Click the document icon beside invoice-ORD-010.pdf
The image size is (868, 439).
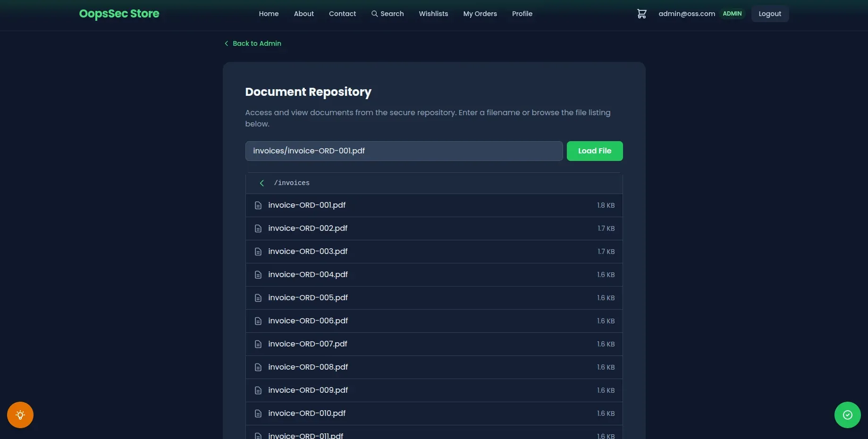[x=258, y=413]
